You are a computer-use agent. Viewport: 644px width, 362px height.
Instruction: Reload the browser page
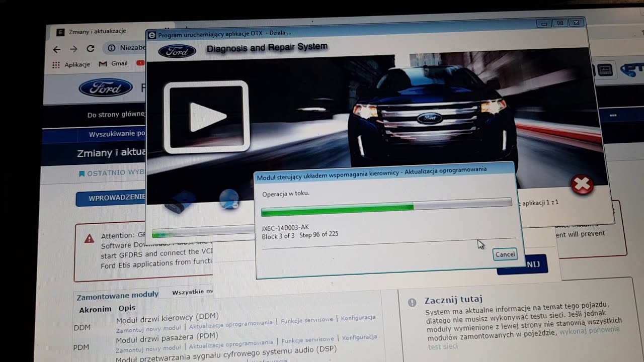tap(91, 49)
